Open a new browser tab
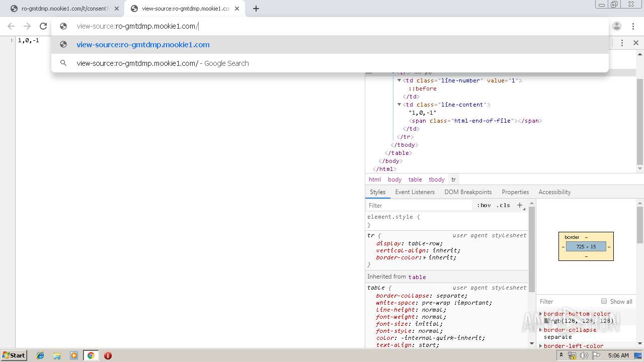Viewport: 644px width, 362px height. (x=256, y=9)
